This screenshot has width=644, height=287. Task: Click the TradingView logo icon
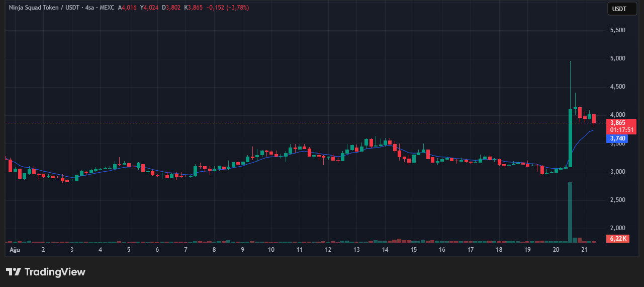(x=14, y=272)
